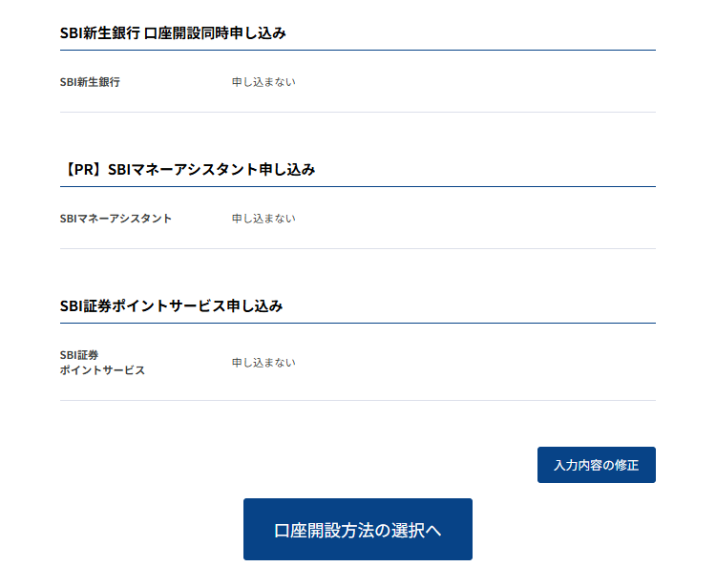Click 申し込まない value beside SBI新生銀行
The height and width of the screenshot is (588, 716).
pos(263,82)
